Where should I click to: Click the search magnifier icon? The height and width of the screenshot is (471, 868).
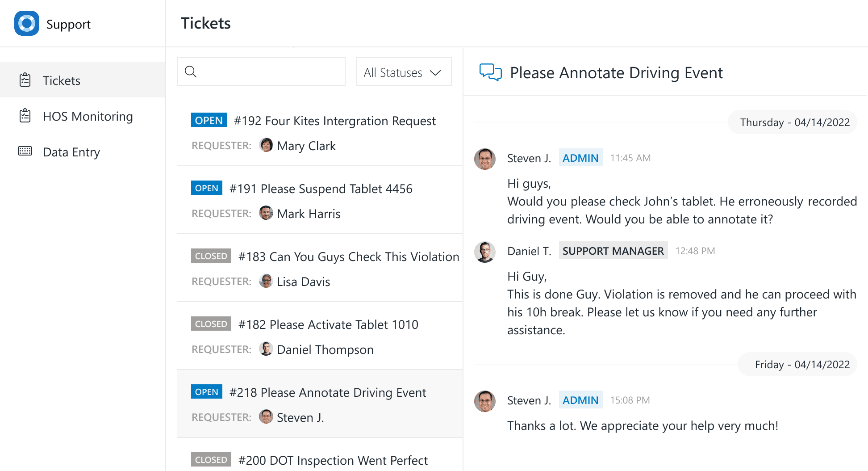click(191, 71)
